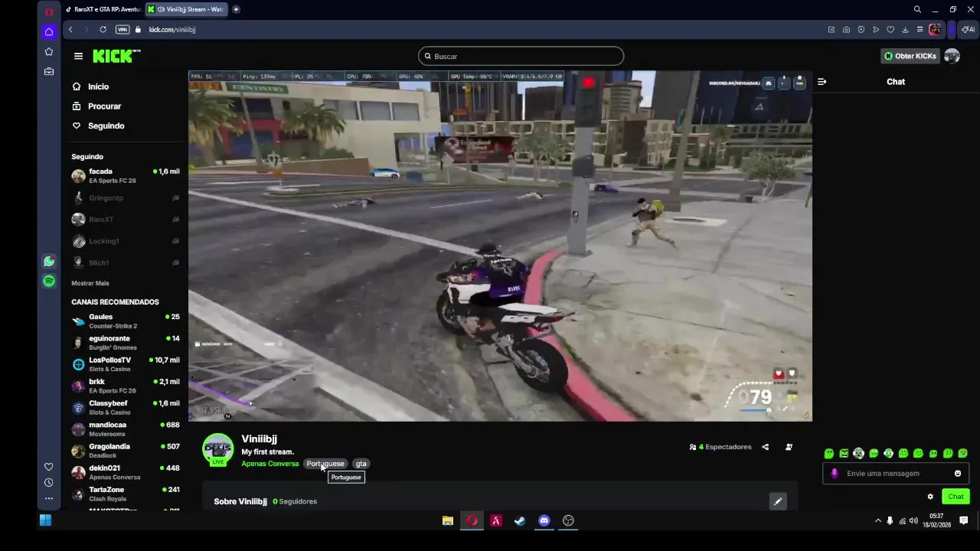Open the user profile avatar menu
980x551 pixels.
[x=952, y=56]
